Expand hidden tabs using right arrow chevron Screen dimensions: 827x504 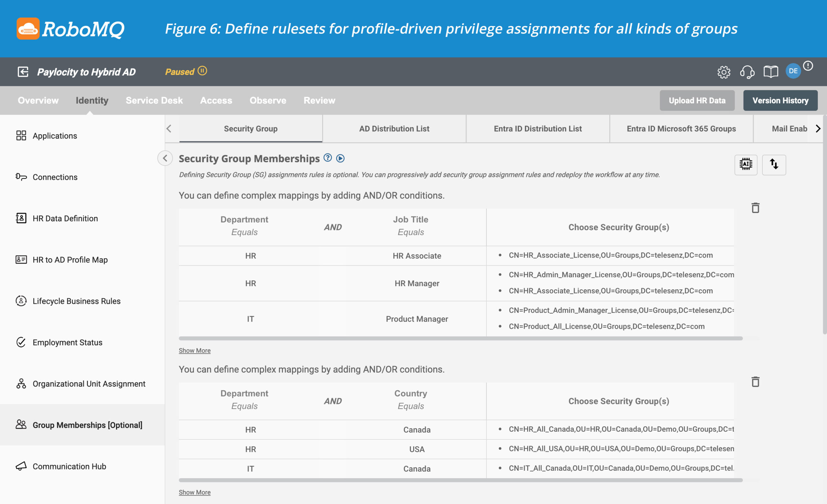[x=818, y=129]
